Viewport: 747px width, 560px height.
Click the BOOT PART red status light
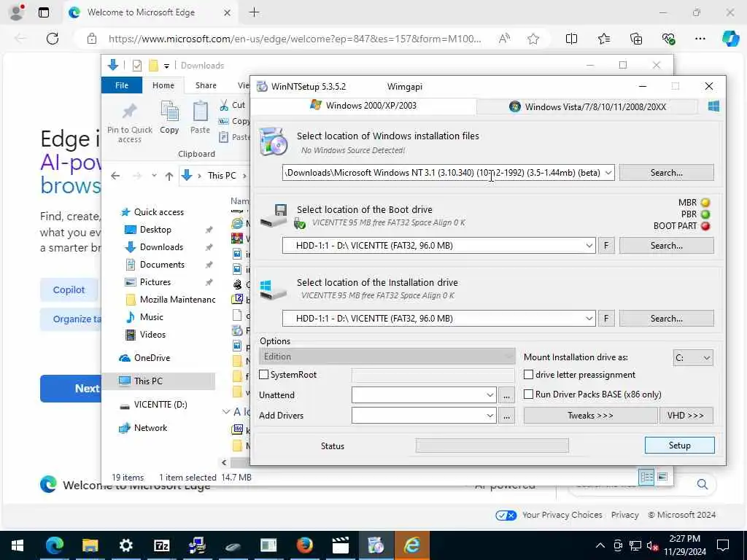point(705,226)
